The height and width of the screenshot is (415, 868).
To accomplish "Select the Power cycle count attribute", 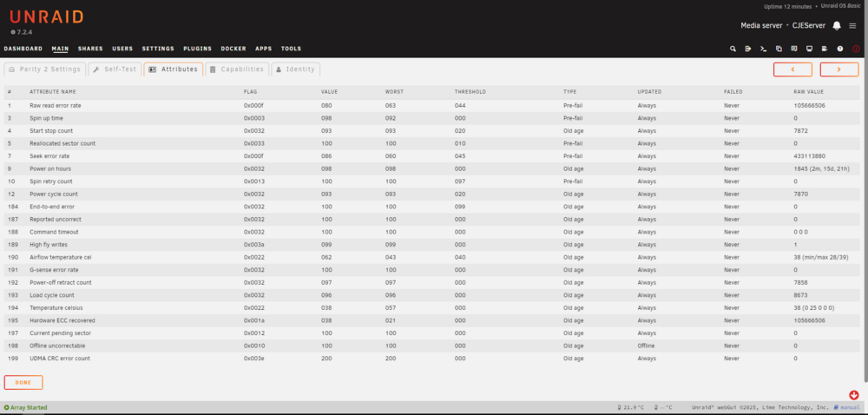I will click(54, 194).
